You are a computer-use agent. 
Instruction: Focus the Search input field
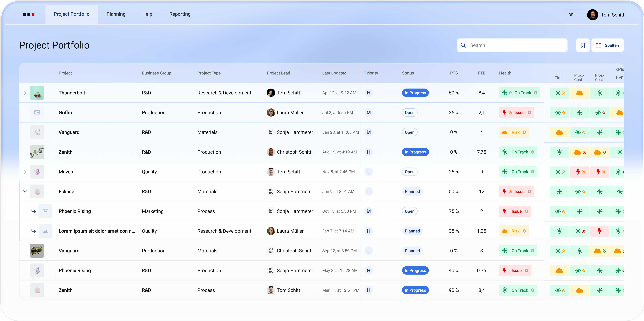click(x=515, y=45)
